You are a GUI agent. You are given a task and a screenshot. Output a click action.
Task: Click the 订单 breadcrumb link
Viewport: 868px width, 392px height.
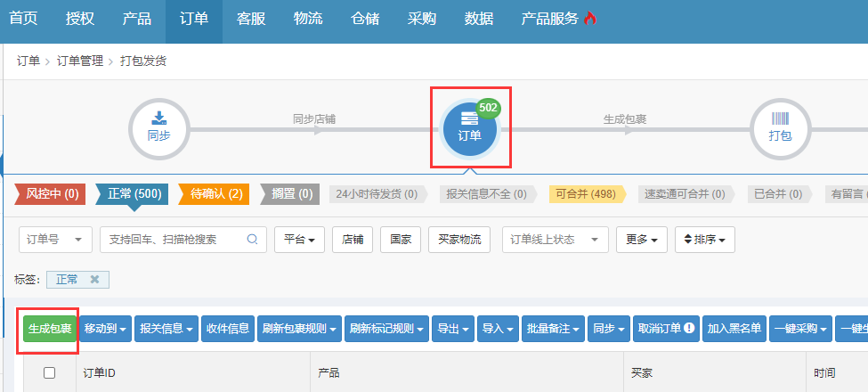tap(28, 61)
